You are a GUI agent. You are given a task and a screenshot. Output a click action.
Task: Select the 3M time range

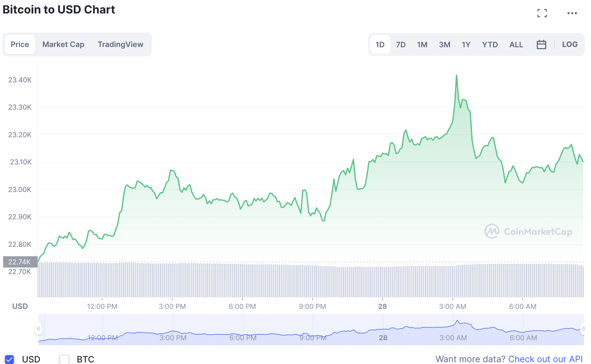point(444,44)
